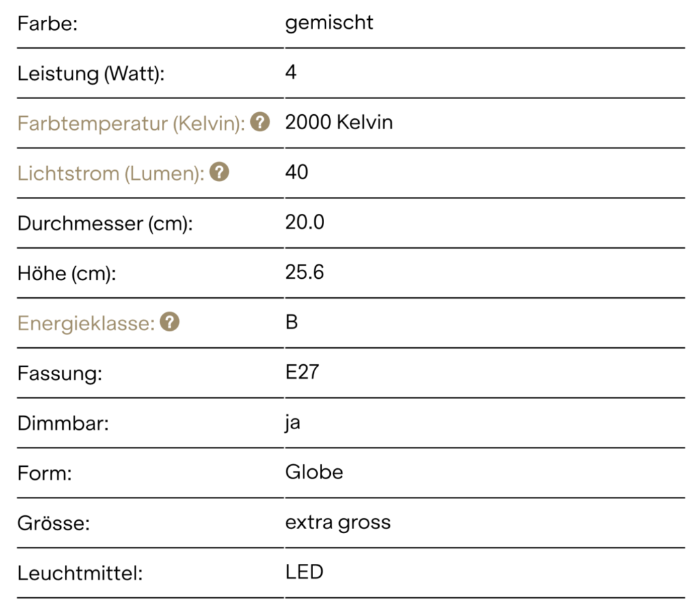This screenshot has width=700, height=611.
Task: Click the Form value Globe
Action: [x=314, y=472]
